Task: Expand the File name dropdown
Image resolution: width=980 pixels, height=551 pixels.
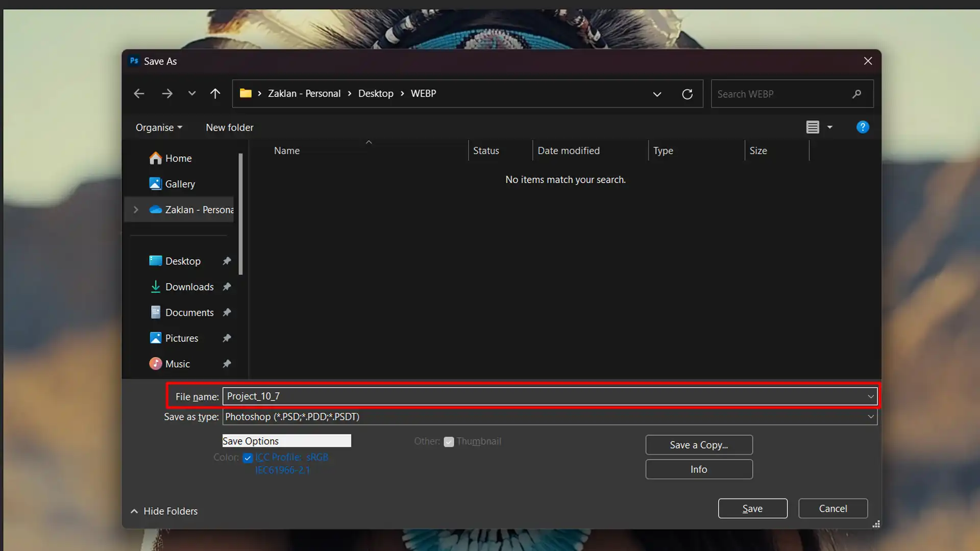Action: (871, 396)
